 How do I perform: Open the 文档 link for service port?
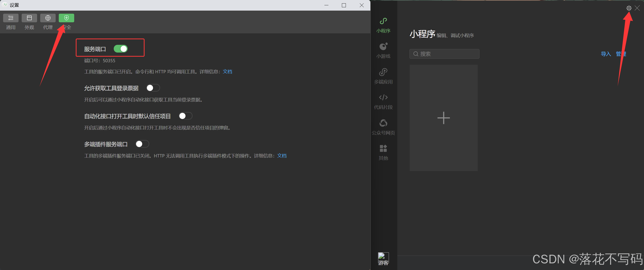[x=227, y=72]
